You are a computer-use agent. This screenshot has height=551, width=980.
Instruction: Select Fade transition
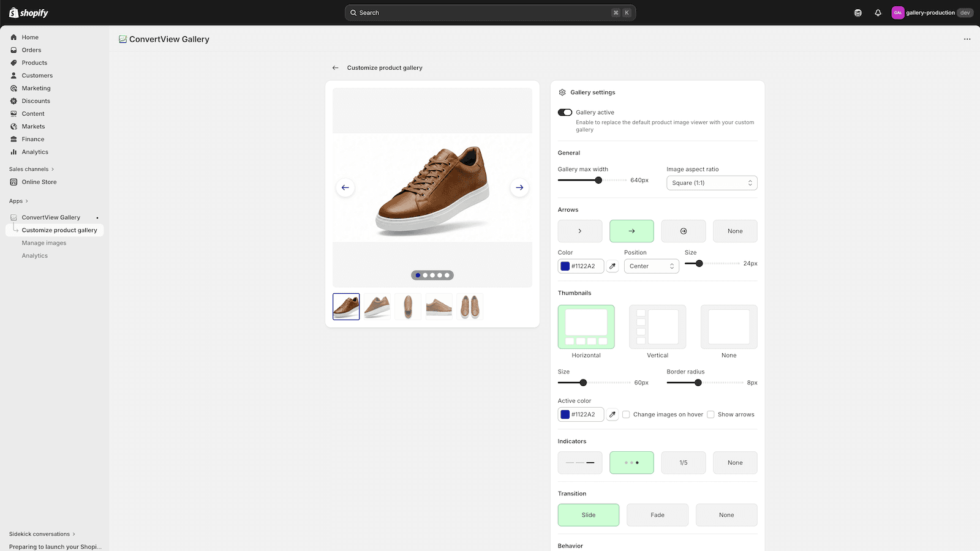click(x=657, y=515)
